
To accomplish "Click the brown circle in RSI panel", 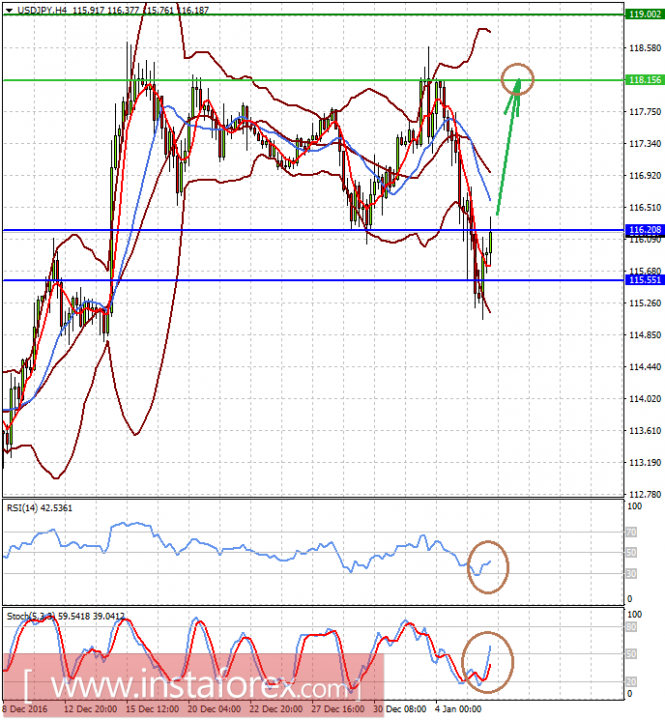I will (488, 566).
